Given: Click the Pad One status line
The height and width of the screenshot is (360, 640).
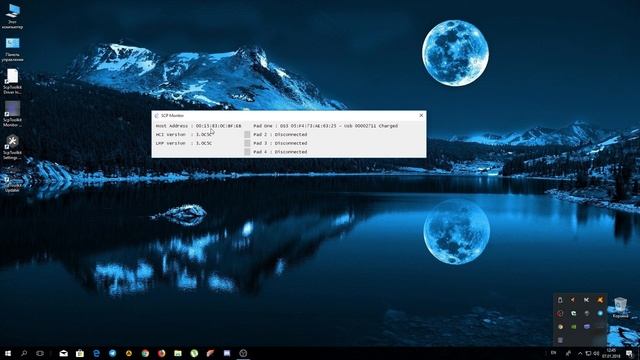Looking at the screenshot, I should pos(325,126).
